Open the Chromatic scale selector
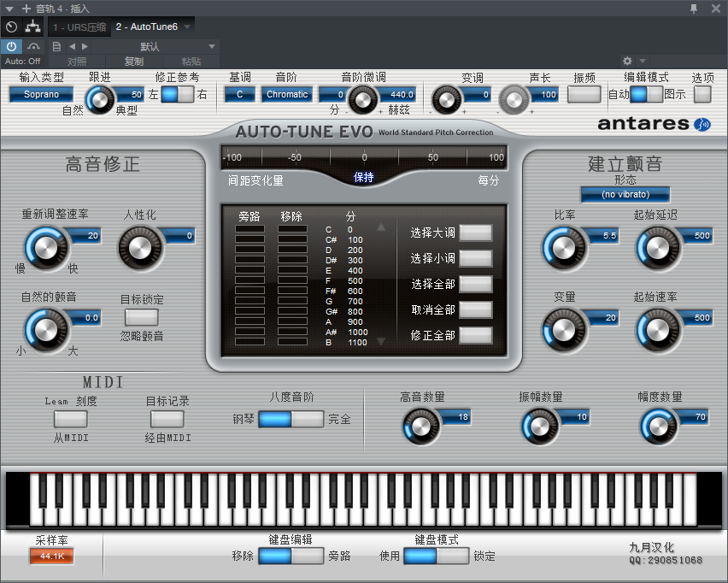Image resolution: width=728 pixels, height=583 pixels. [287, 94]
